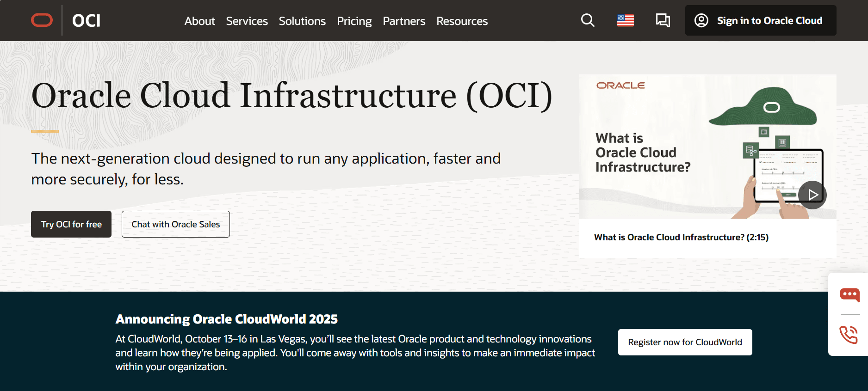Open the What is Oracle Cloud Infrastructure video thumbnail
This screenshot has height=391, width=868.
point(707,147)
